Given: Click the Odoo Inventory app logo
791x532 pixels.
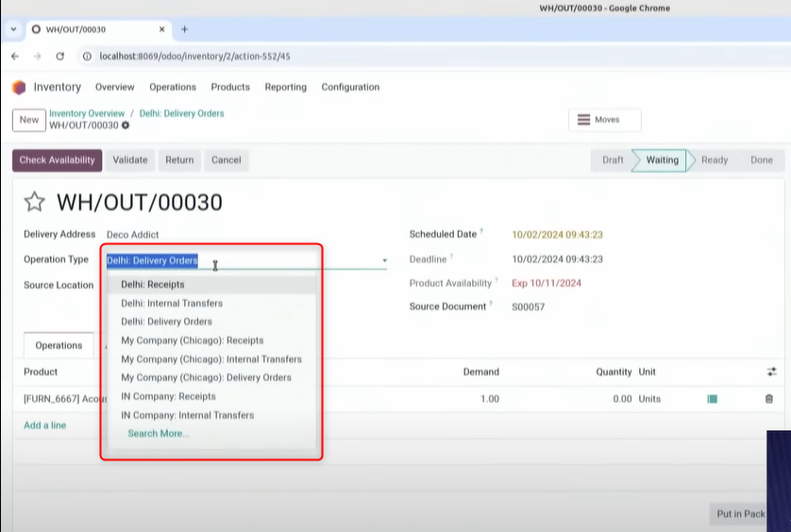Looking at the screenshot, I should point(19,87).
